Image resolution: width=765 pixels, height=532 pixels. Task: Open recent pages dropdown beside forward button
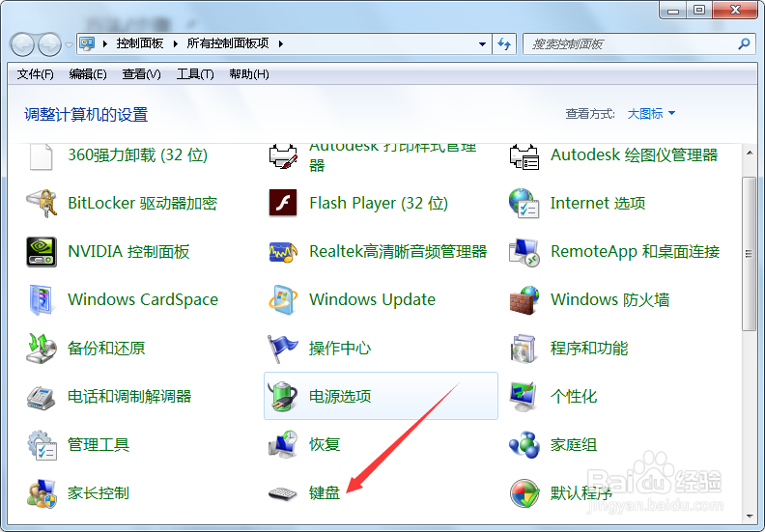tap(69, 44)
